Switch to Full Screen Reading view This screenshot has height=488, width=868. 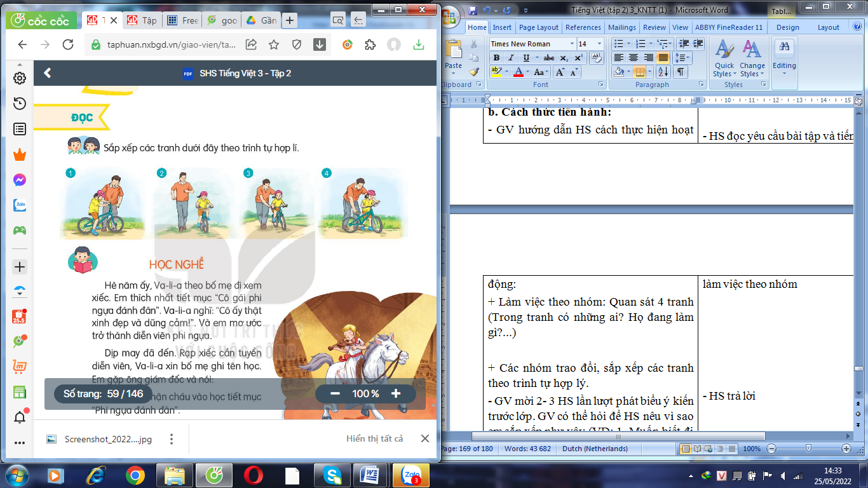(697, 449)
